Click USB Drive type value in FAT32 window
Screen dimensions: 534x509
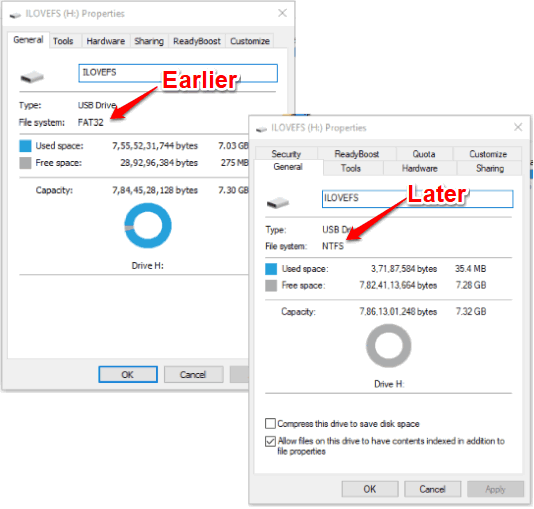coord(97,105)
